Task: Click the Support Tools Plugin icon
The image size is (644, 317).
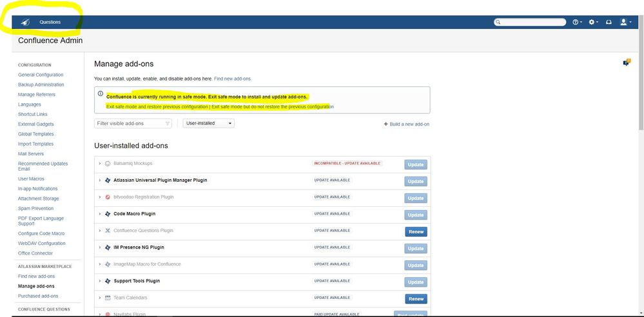Action: (108, 282)
